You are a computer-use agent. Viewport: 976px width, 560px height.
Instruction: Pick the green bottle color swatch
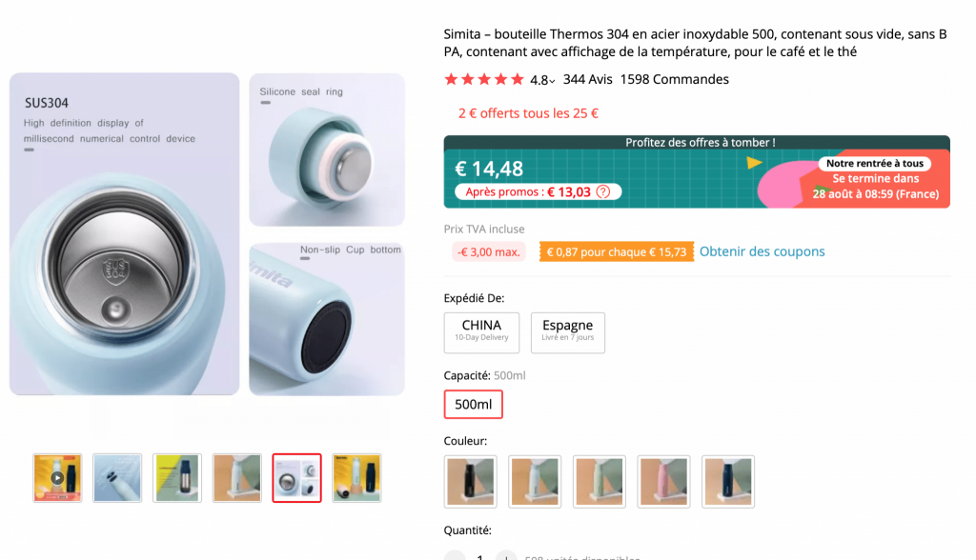(x=600, y=481)
